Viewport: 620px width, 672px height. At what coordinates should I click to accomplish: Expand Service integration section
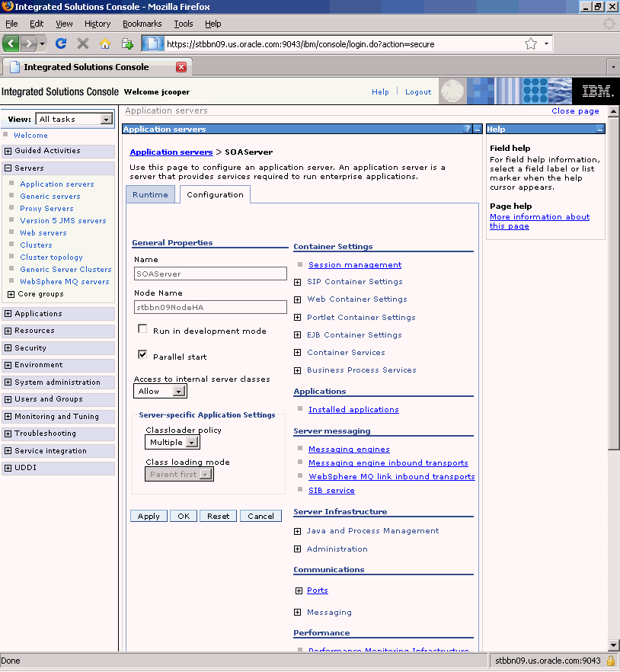point(8,451)
